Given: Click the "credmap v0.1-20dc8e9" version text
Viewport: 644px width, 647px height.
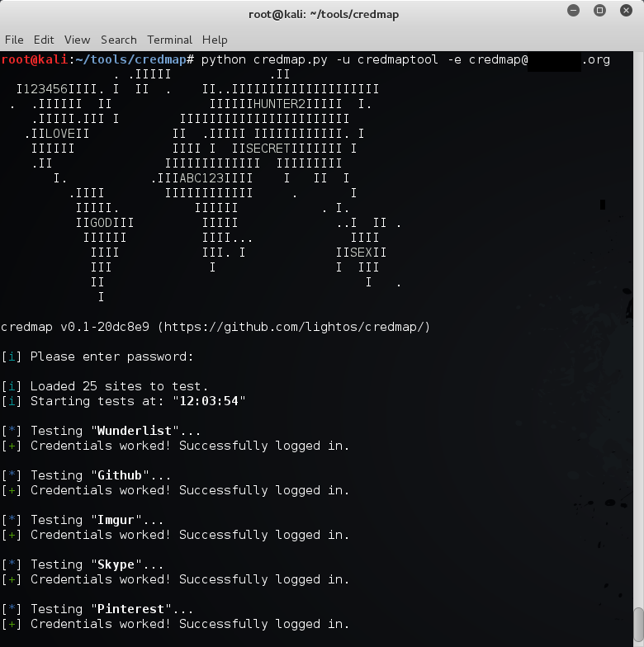Looking at the screenshot, I should coord(75,327).
